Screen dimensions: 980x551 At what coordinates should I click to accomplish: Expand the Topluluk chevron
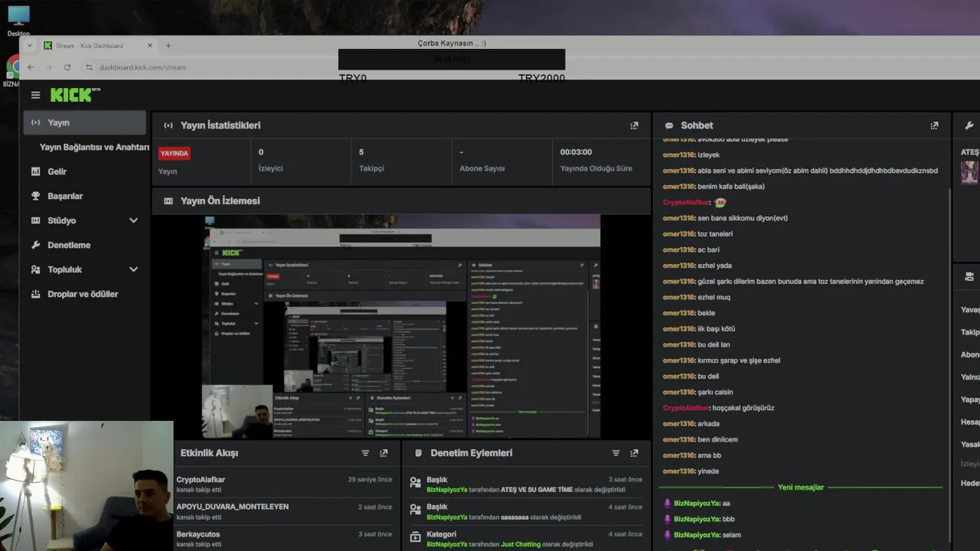click(x=133, y=269)
